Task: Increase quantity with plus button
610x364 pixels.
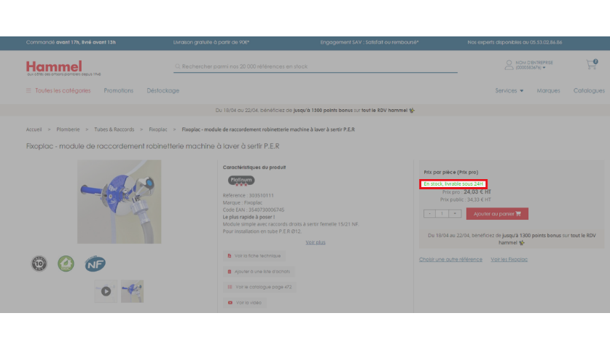Action: [x=455, y=213]
